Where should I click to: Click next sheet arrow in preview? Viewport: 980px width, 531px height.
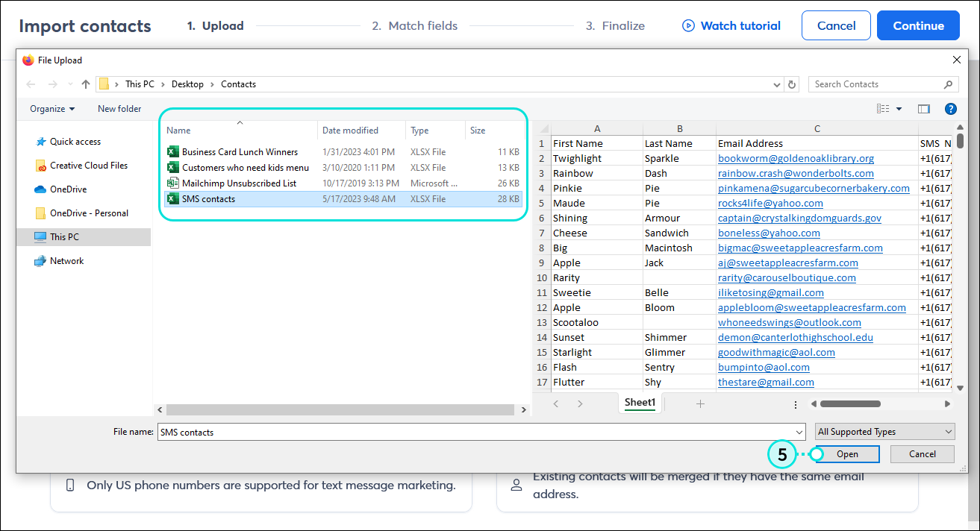pyautogui.click(x=580, y=403)
